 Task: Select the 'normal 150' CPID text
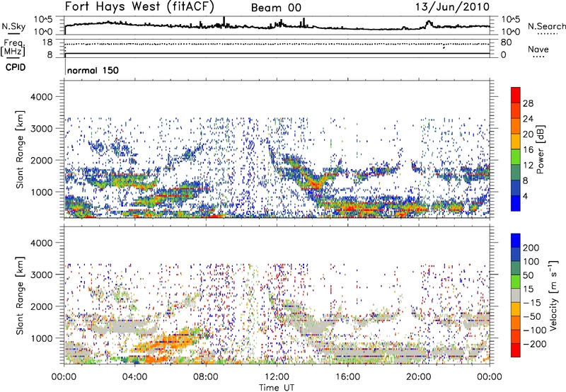(93, 70)
